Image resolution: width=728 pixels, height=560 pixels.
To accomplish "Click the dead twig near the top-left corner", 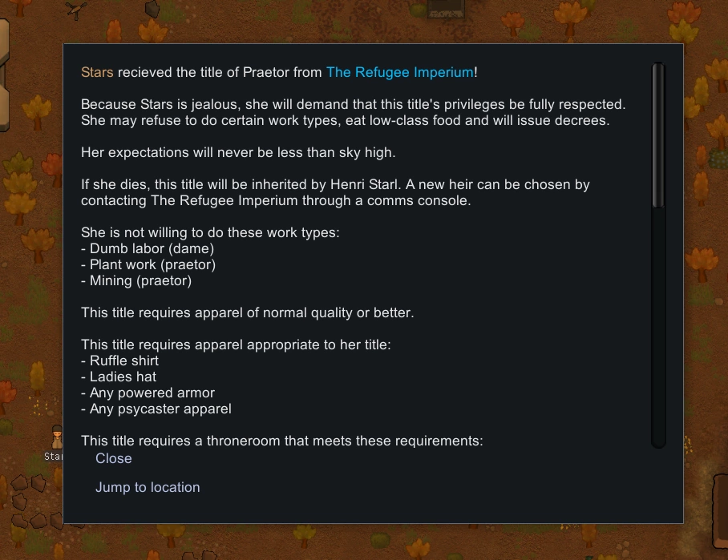I will (77, 10).
